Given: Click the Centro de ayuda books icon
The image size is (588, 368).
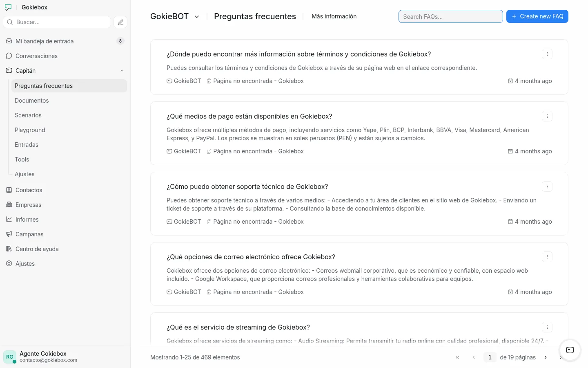Looking at the screenshot, I should 9,249.
